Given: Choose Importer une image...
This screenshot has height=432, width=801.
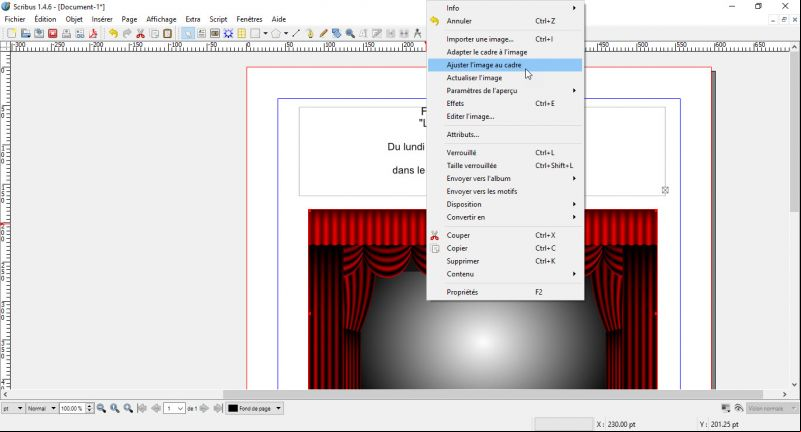Looking at the screenshot, I should click(x=505, y=39).
